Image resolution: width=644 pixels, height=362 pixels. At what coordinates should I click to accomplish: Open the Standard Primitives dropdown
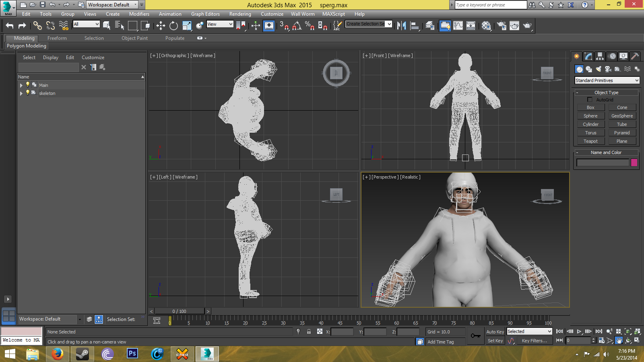[607, 80]
